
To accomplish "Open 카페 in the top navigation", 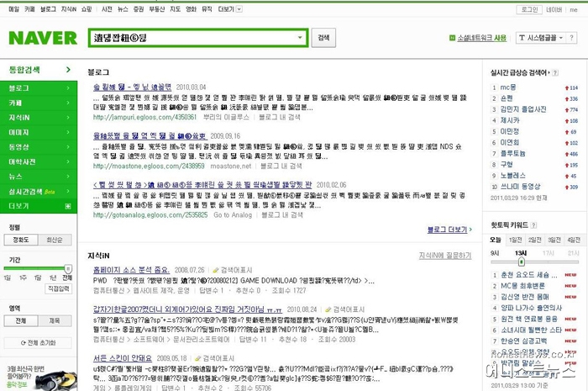I will coord(29,9).
